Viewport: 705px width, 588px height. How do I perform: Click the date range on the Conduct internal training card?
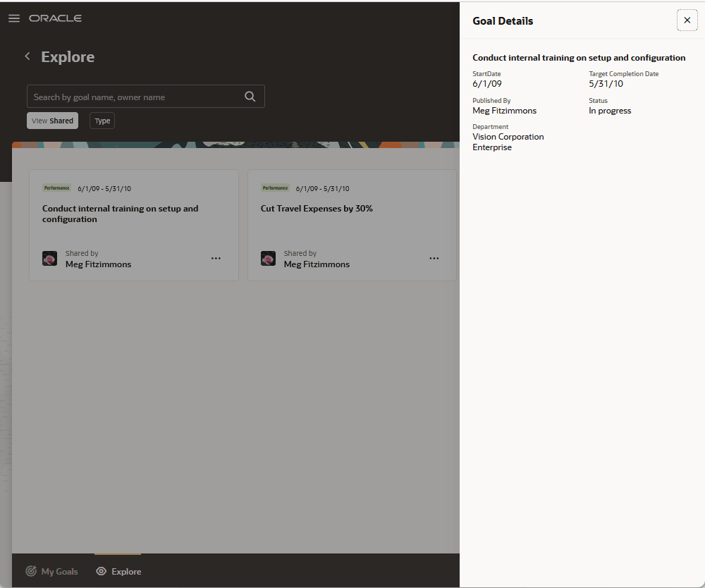(104, 189)
